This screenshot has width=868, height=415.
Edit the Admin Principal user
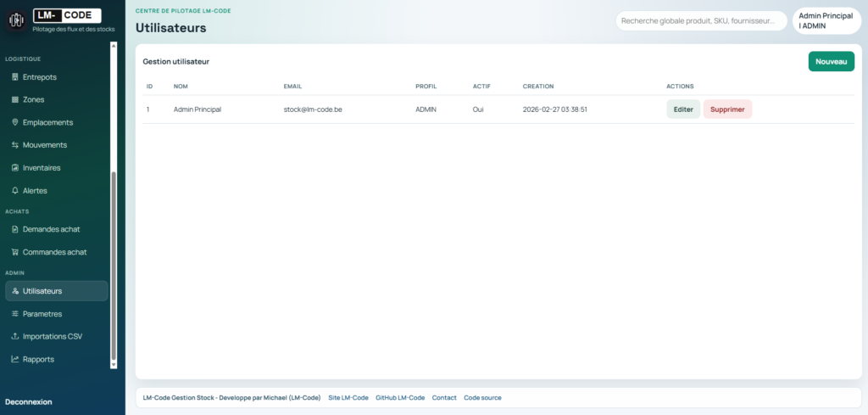pyautogui.click(x=683, y=109)
